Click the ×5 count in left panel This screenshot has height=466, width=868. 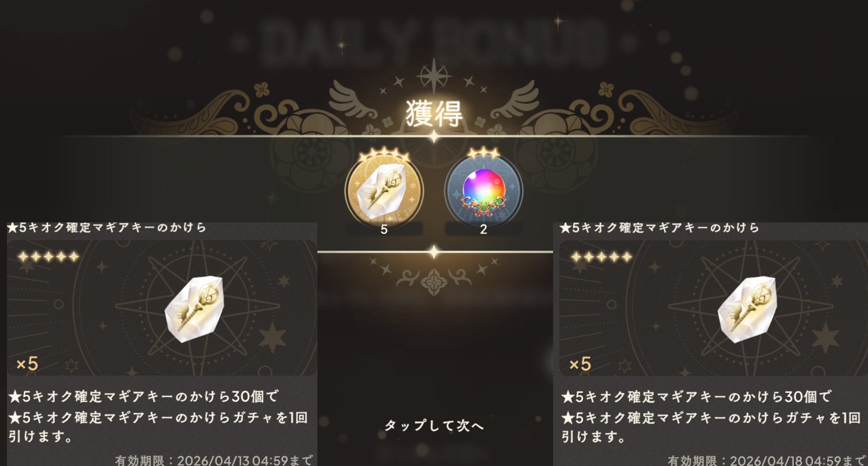pos(27,364)
